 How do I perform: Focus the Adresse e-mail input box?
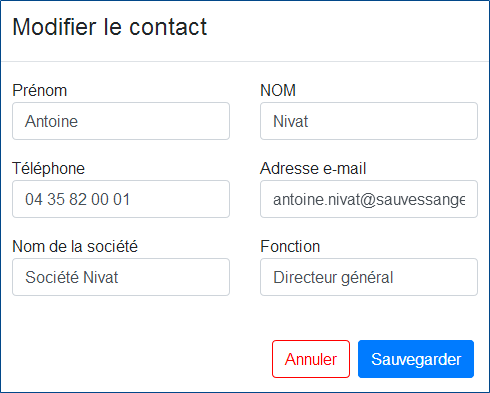369,199
